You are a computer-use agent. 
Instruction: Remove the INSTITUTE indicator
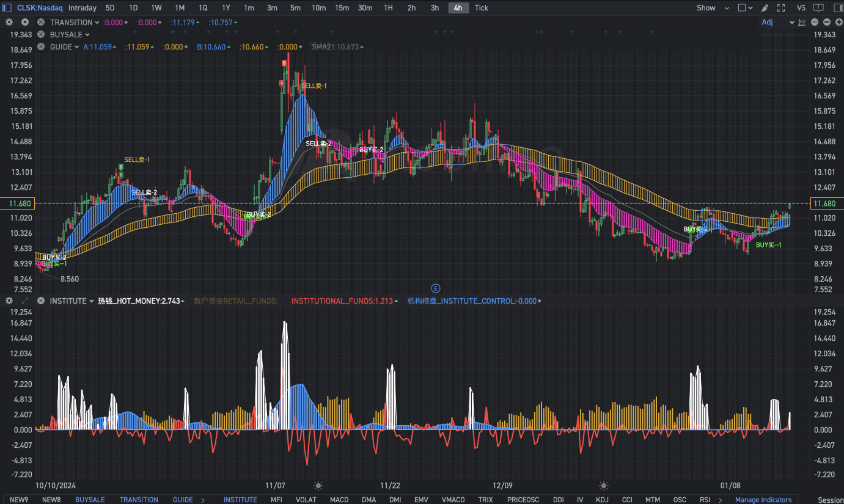coord(41,301)
